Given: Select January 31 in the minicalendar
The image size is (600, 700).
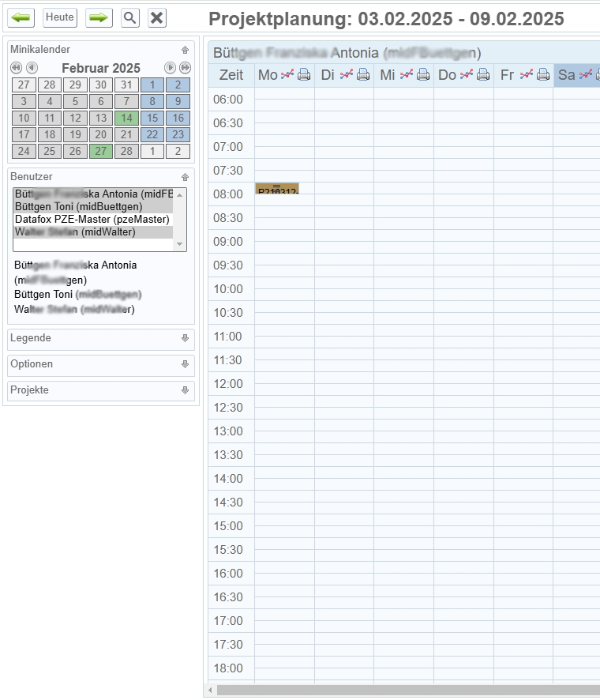Looking at the screenshot, I should 126,85.
